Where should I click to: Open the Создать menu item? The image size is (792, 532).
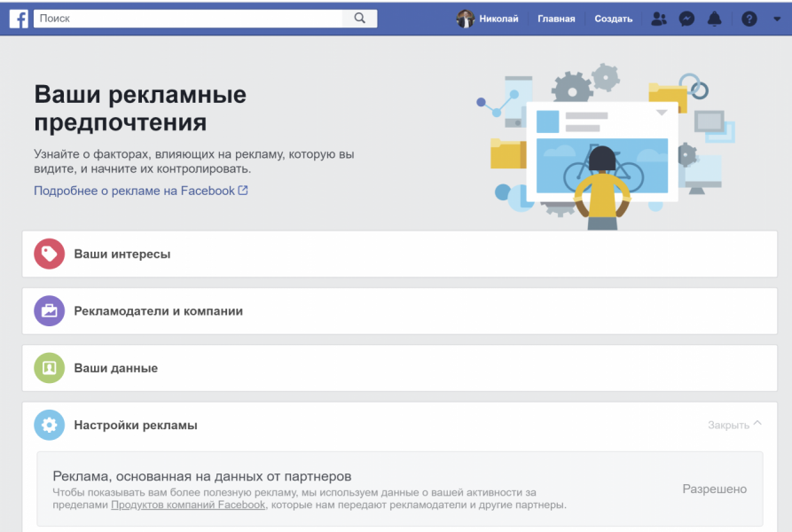tap(613, 19)
